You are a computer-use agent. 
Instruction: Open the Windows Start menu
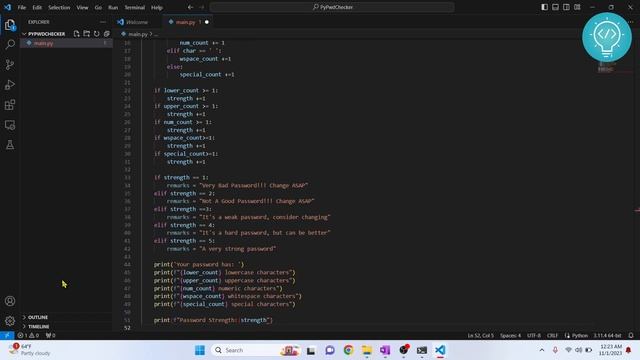(200, 350)
